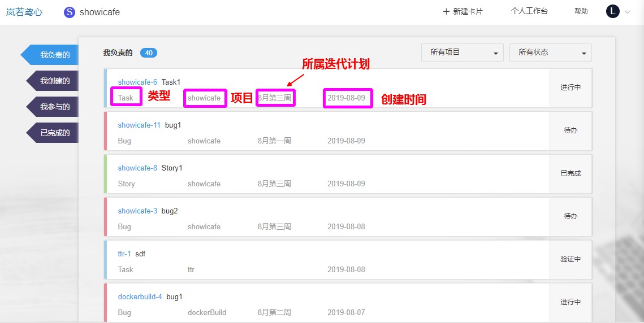Viewport: 644px width, 323px height.
Task: Click 新建卡片 button
Action: click(x=463, y=11)
